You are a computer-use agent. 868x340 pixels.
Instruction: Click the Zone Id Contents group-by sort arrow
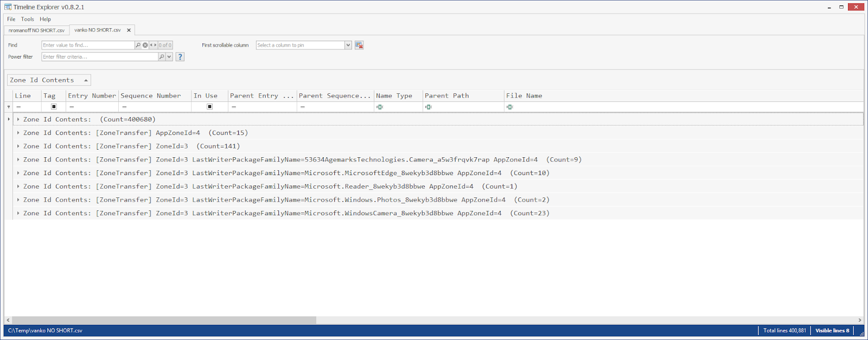pos(86,80)
